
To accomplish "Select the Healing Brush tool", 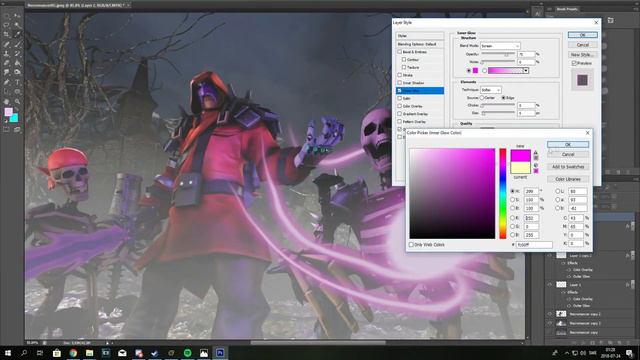I will (x=7, y=44).
